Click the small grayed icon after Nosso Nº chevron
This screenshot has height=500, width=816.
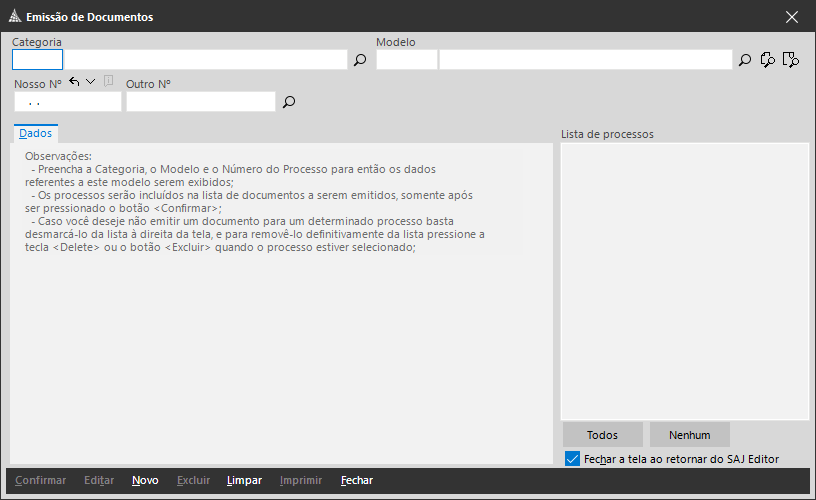(x=108, y=82)
